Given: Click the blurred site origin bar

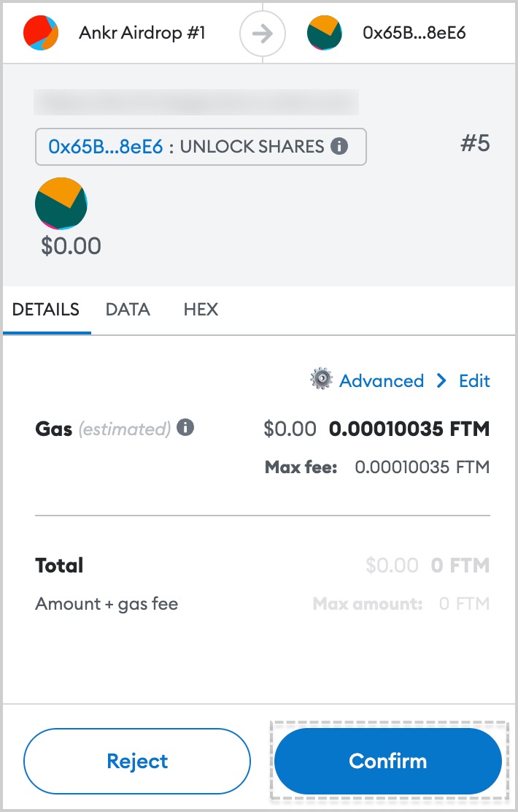Looking at the screenshot, I should coord(196,102).
